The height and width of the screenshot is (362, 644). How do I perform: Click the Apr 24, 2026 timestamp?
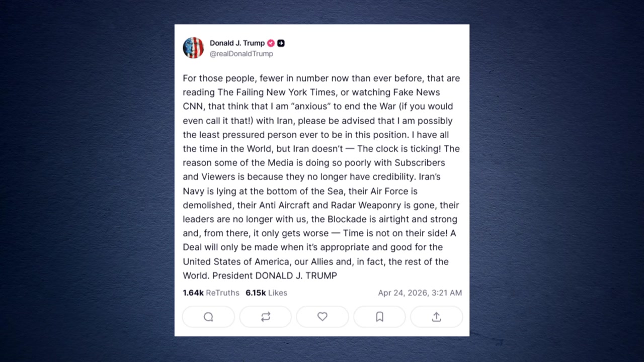pyautogui.click(x=420, y=293)
